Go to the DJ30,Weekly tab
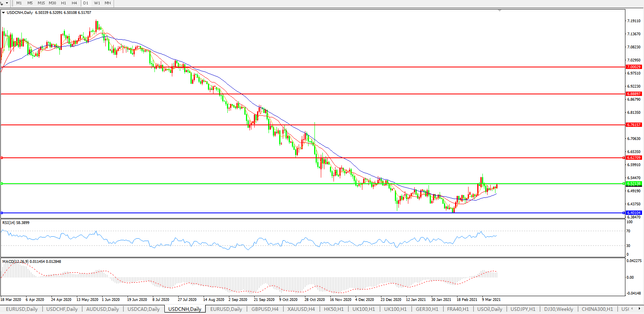 click(x=558, y=309)
